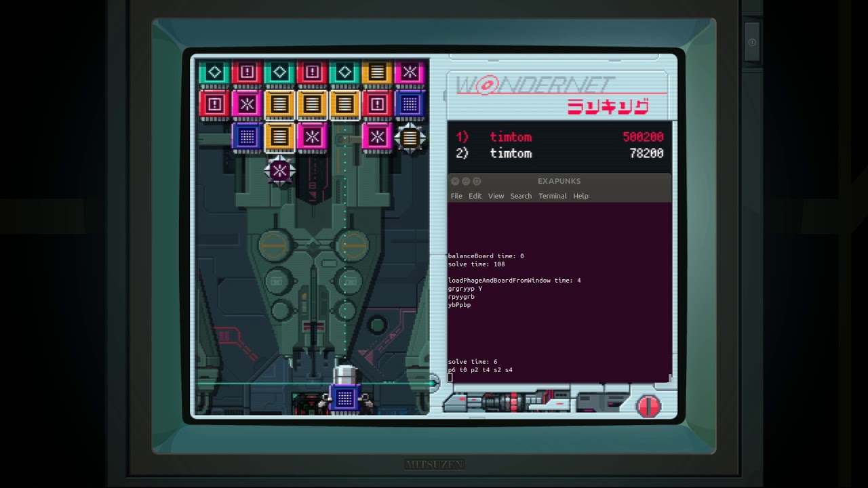Image resolution: width=868 pixels, height=488 pixels.
Task: Click the 'loadPhageAndBoardFromWindow time: 4' line
Action: (x=515, y=281)
